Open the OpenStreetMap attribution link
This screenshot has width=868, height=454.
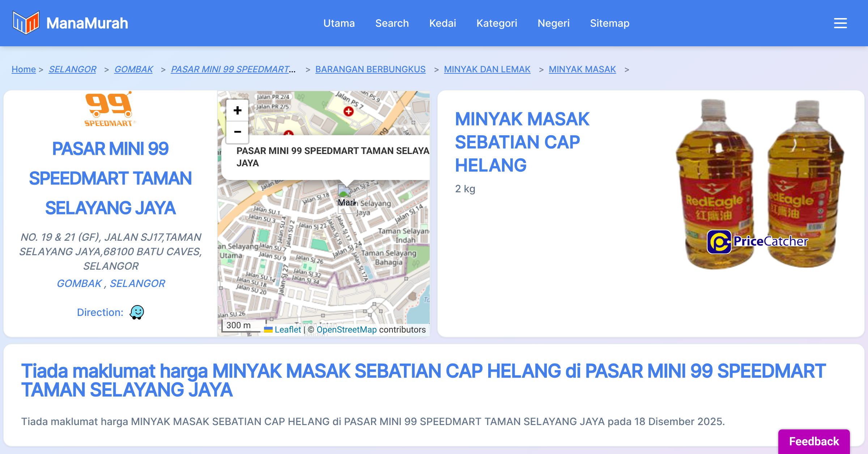(x=346, y=330)
